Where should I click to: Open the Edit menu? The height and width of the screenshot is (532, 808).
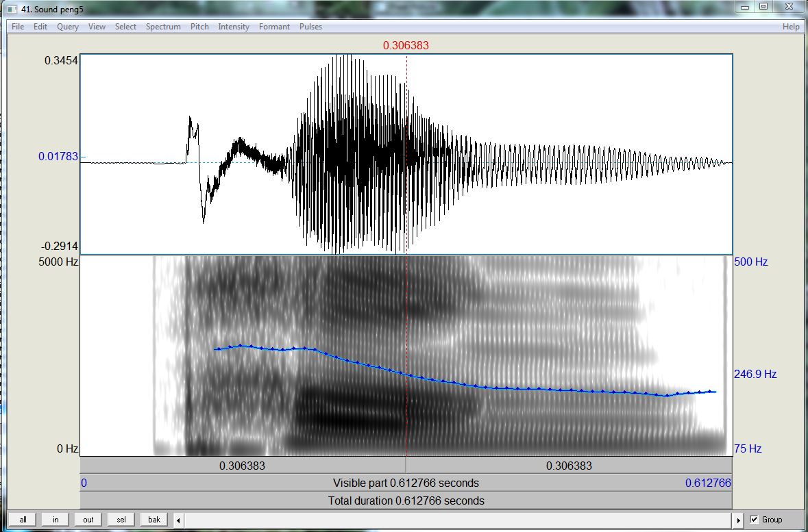[x=40, y=27]
